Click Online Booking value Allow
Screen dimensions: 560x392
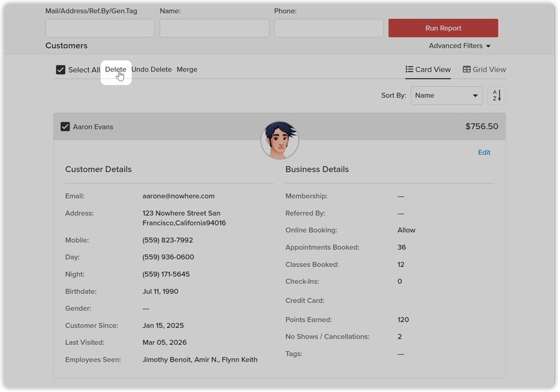point(407,230)
